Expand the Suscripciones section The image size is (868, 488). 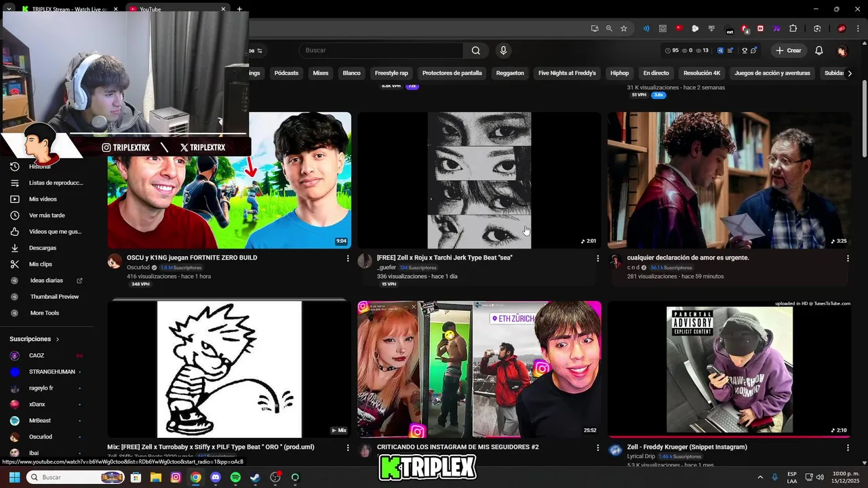[x=35, y=339]
